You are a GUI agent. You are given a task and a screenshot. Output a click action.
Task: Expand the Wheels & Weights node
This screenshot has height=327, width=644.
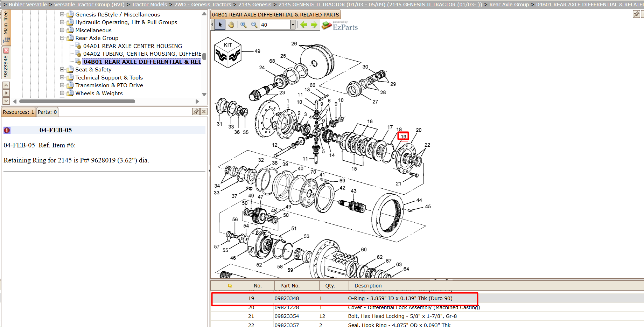tap(62, 93)
